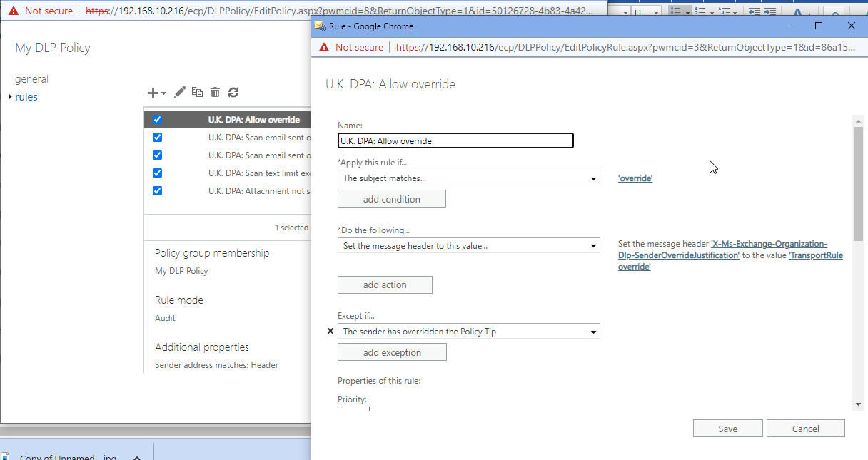Uncheck the 'U.K. DPA: Allow override' rule checkbox
This screenshot has width=868, height=460.
[158, 120]
